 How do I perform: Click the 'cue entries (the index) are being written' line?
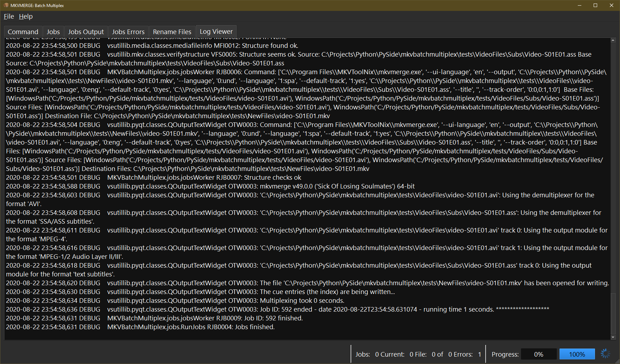200,292
